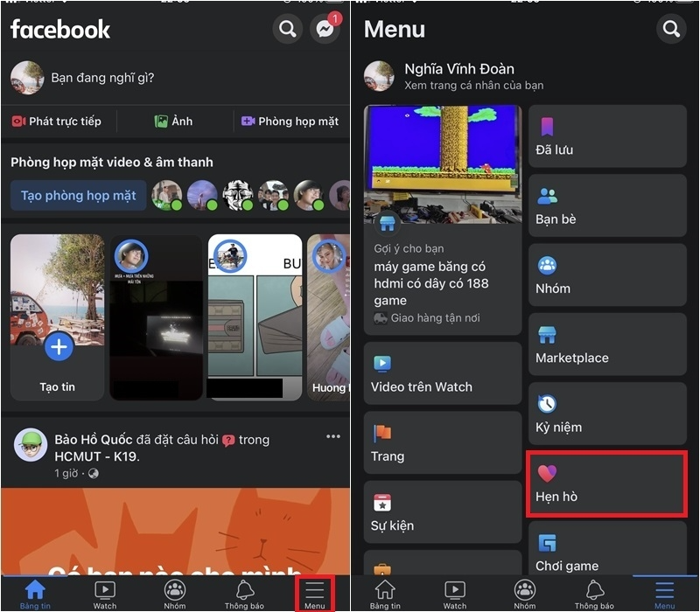
Task: Open the Sự kiện events shortcut
Action: click(443, 511)
